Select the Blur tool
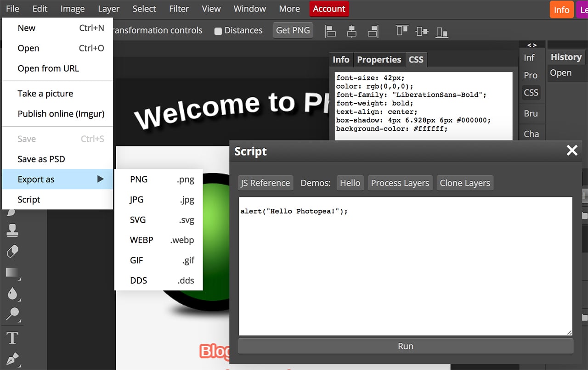Viewport: 588px width, 370px height. [12, 293]
